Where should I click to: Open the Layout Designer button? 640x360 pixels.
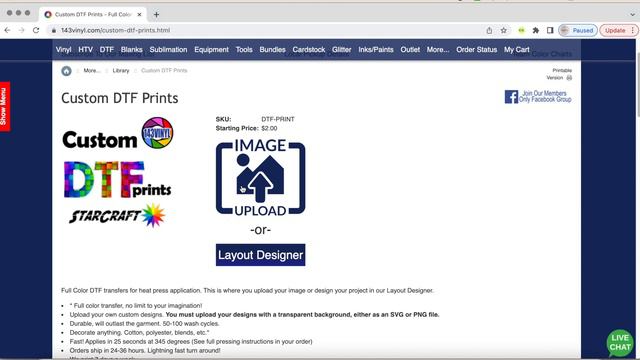260,255
